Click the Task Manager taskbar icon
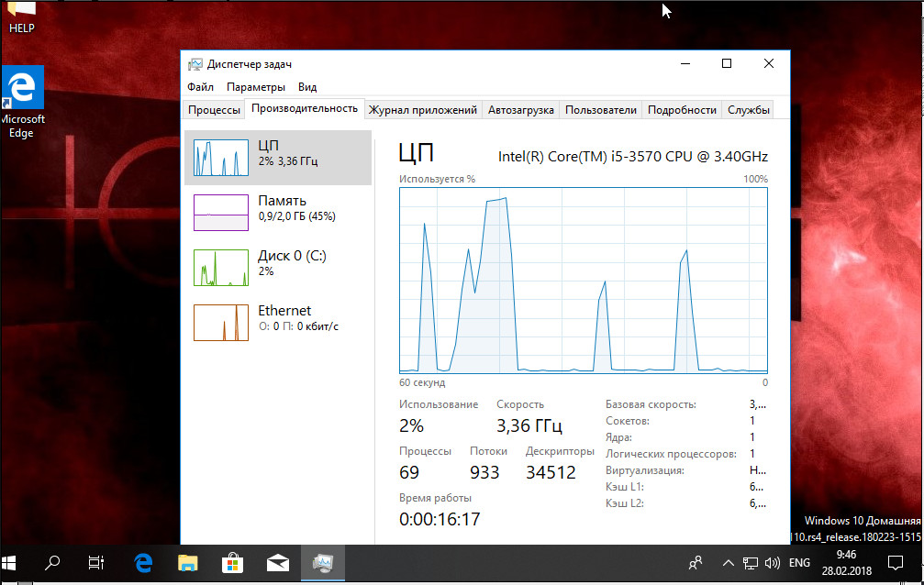 coord(323,563)
